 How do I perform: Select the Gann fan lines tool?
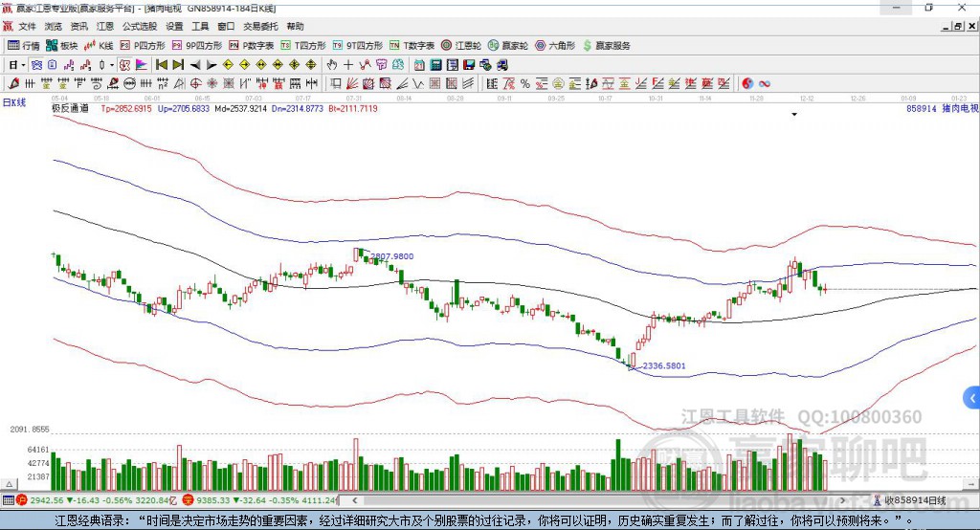(x=352, y=84)
